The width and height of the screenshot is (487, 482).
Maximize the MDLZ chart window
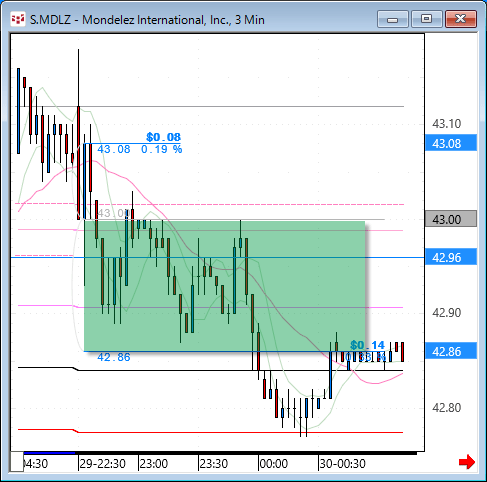426,19
